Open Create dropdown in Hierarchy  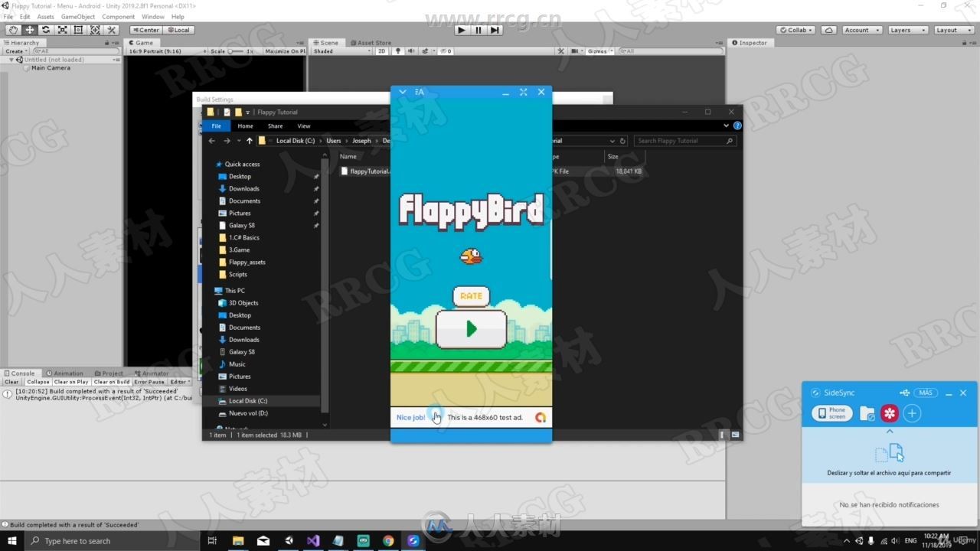[16, 51]
